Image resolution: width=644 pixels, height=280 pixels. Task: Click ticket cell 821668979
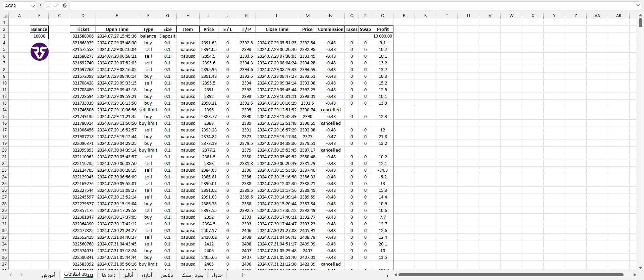coord(83,43)
